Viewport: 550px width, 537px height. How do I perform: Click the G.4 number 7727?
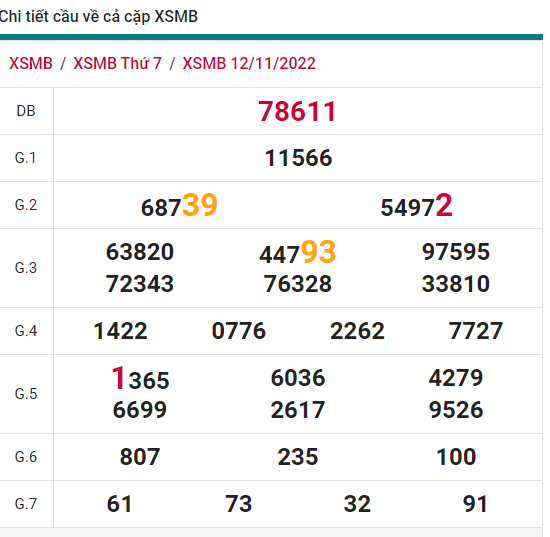pyautogui.click(x=476, y=331)
